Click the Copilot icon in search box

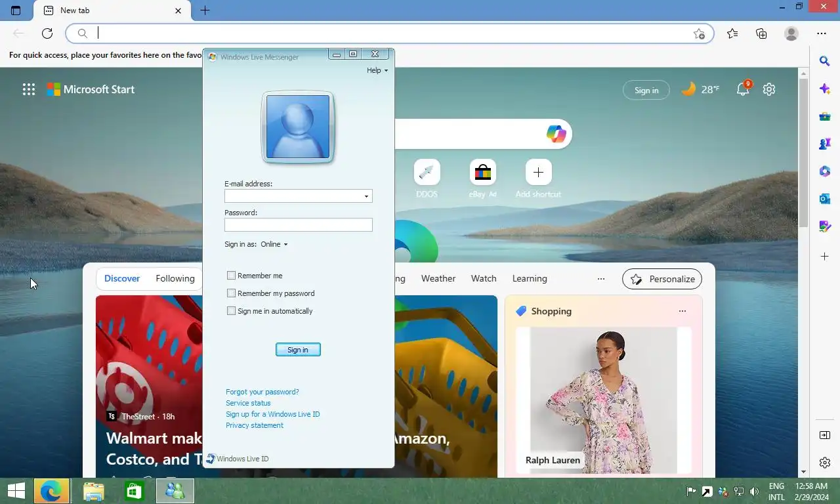tap(556, 134)
